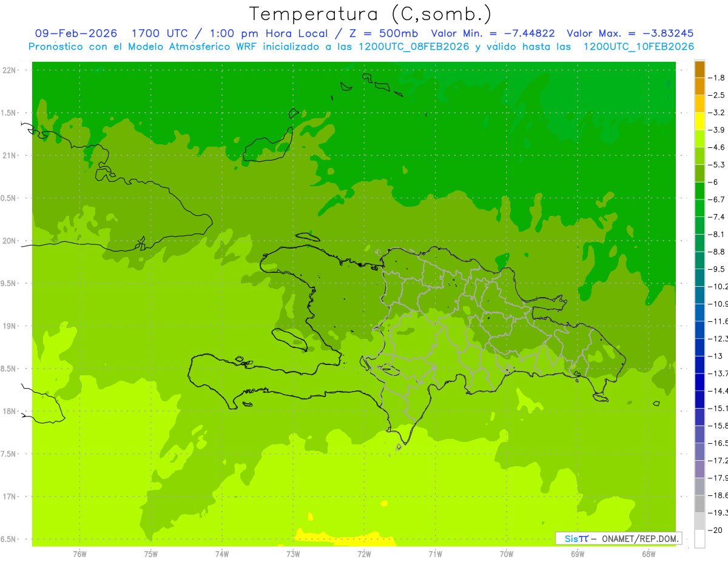Select the valid-until time "1200UTC_10FEB2026"
728x562 pixels.
(x=639, y=47)
